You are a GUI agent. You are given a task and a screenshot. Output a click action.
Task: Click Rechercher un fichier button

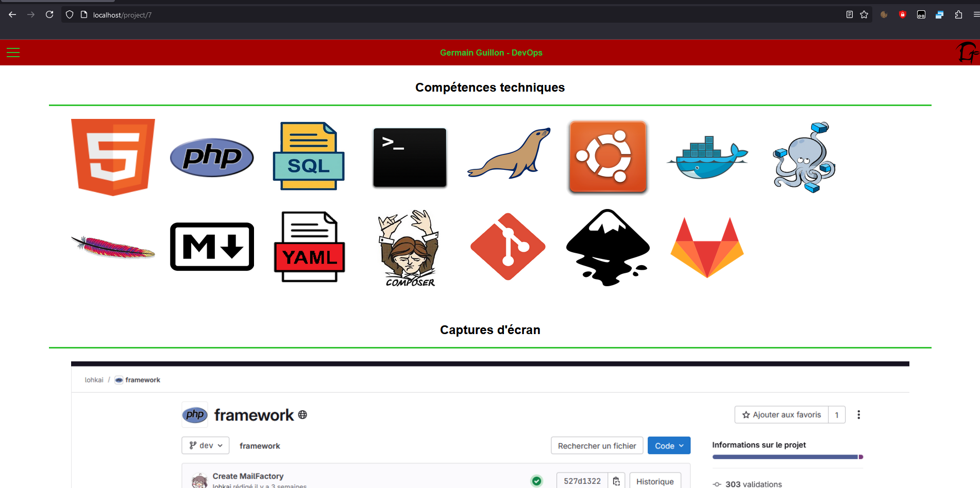click(597, 446)
